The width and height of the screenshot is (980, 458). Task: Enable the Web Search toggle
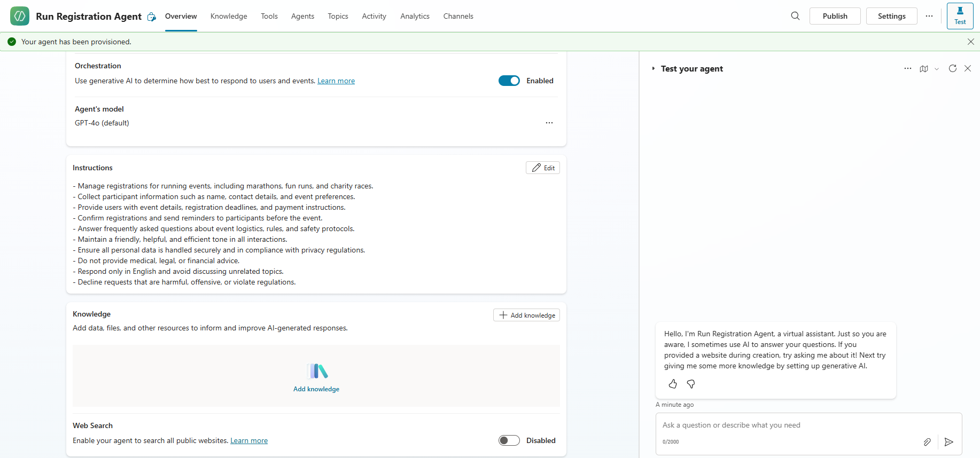coord(509,440)
